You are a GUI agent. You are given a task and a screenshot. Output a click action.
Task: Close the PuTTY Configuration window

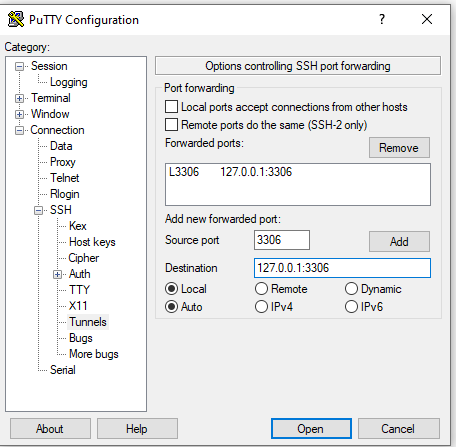click(x=427, y=19)
